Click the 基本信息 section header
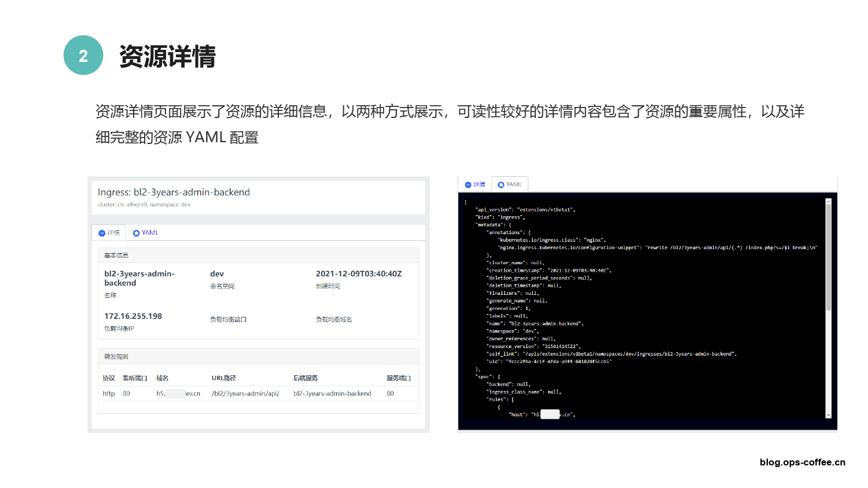The height and width of the screenshot is (488, 868). (116, 255)
